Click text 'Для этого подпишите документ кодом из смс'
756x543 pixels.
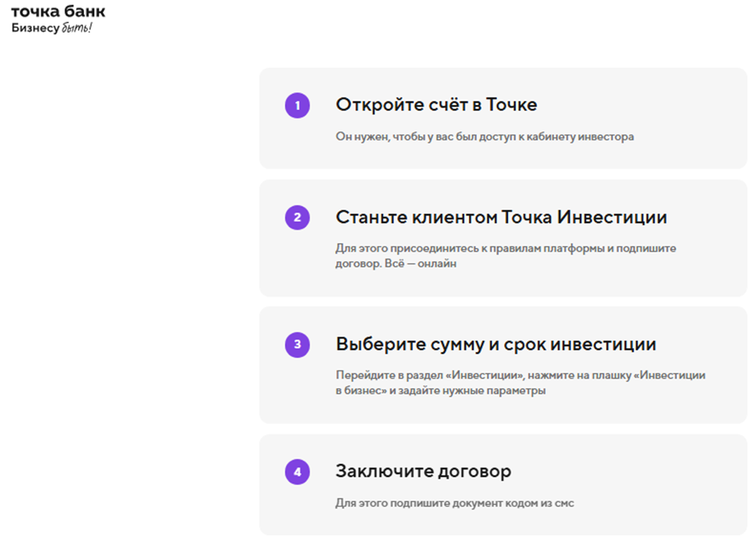click(455, 503)
